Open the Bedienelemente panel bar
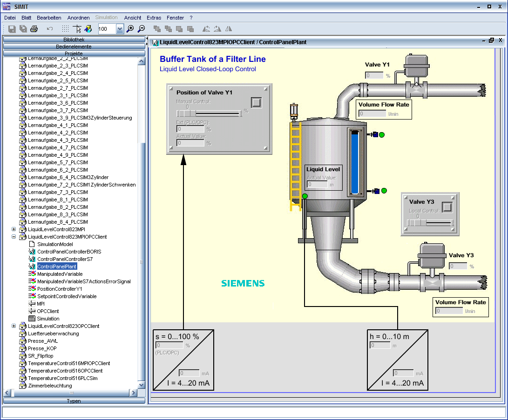Screen dimensions: 508x420 tap(74, 47)
